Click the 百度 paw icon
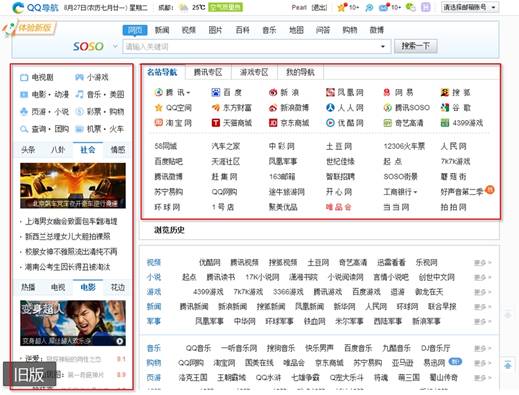 [x=216, y=92]
